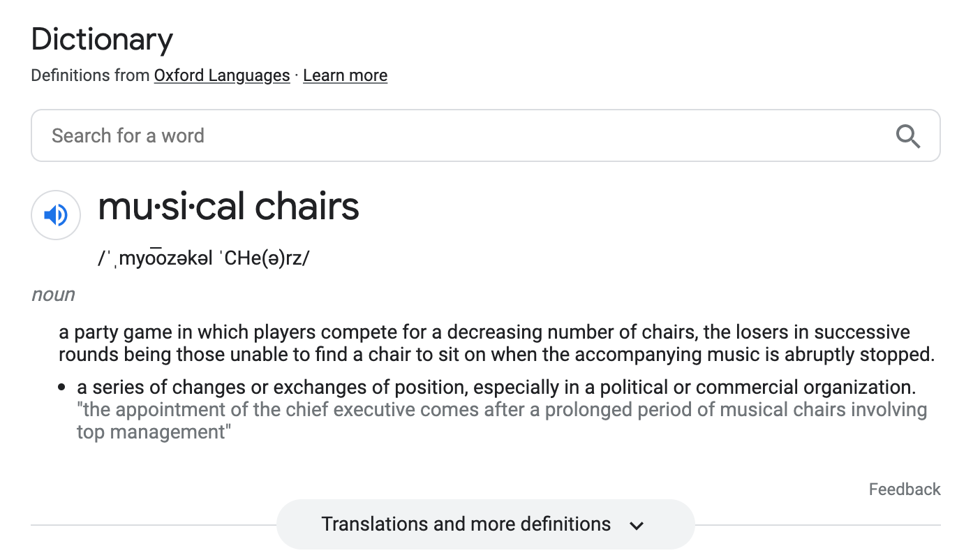Image resolution: width=980 pixels, height=560 pixels.
Task: Click the magnifying glass search icon
Action: (x=907, y=136)
